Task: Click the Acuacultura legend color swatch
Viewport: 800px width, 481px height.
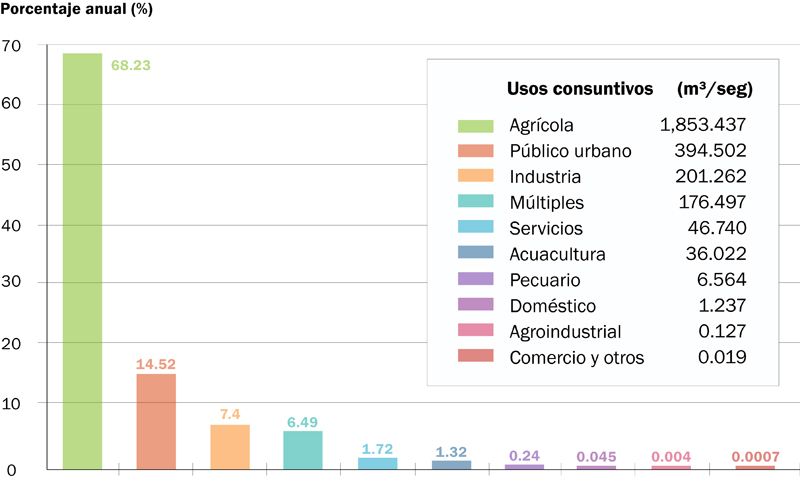Action: pyautogui.click(x=477, y=255)
